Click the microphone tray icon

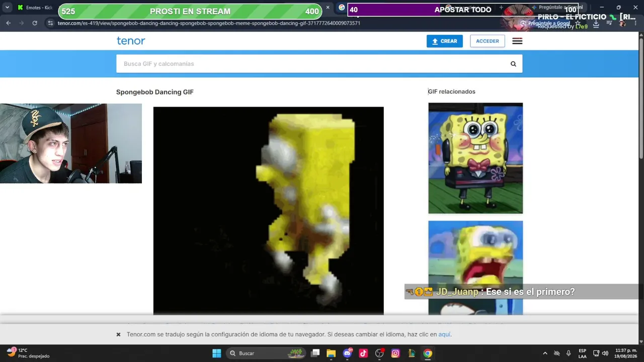569,353
